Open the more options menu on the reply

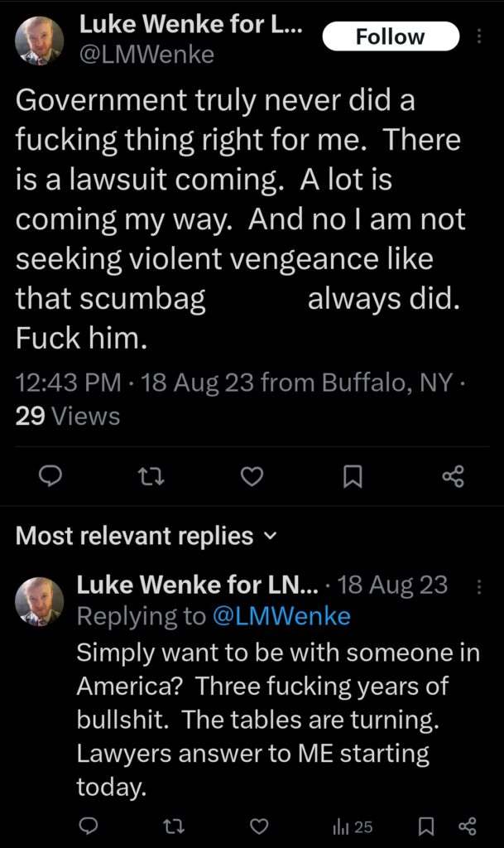[478, 585]
